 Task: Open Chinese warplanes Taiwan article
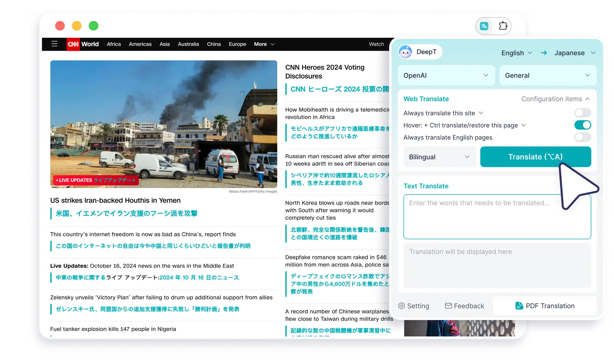click(x=339, y=315)
